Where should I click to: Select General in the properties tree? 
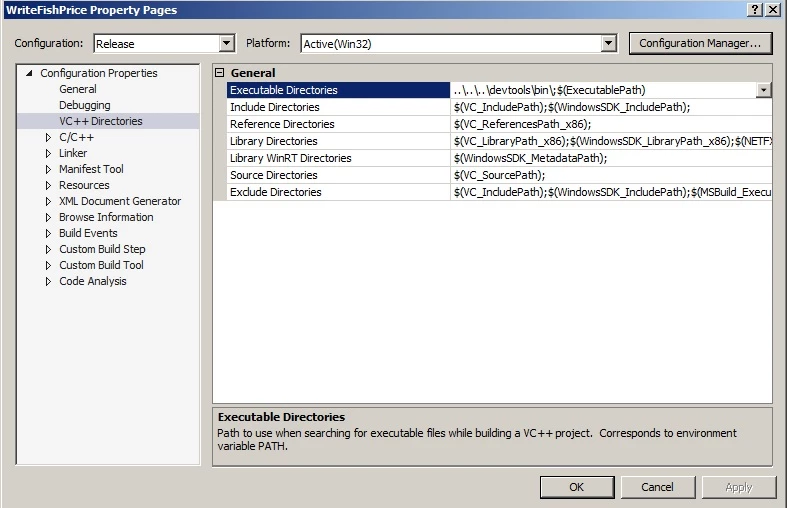[78, 89]
